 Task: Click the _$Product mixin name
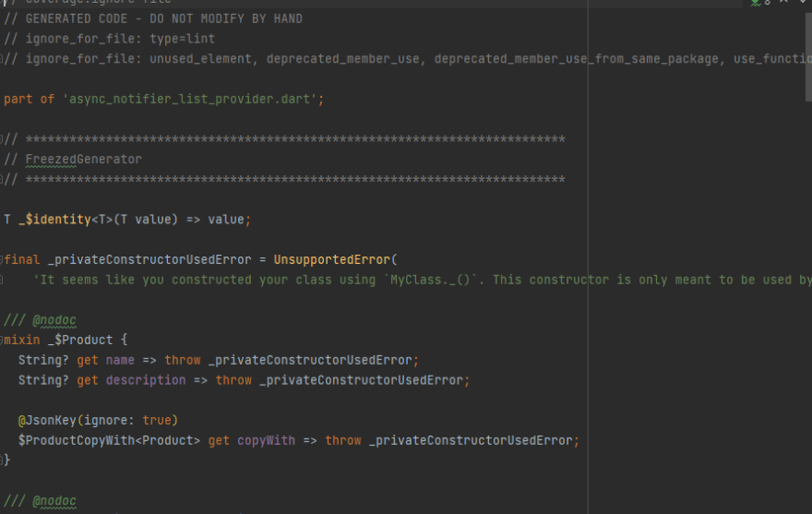coord(80,340)
